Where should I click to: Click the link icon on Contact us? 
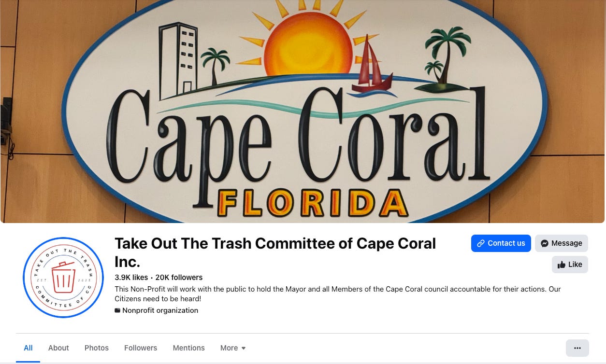click(480, 243)
